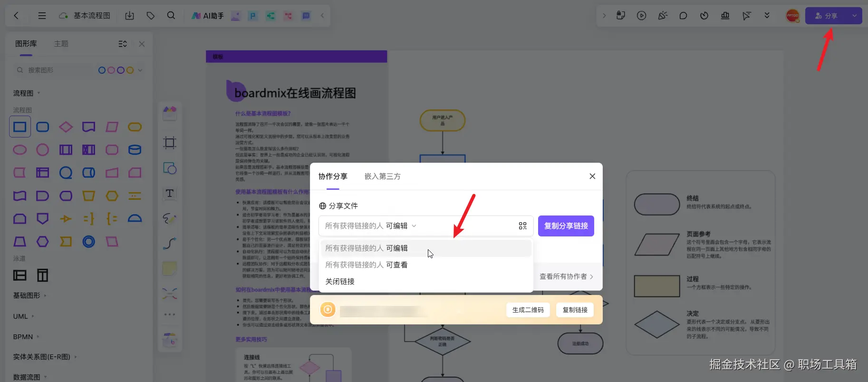Click 复制链接 button in yellow banner
The image size is (868, 382).
pyautogui.click(x=575, y=310)
